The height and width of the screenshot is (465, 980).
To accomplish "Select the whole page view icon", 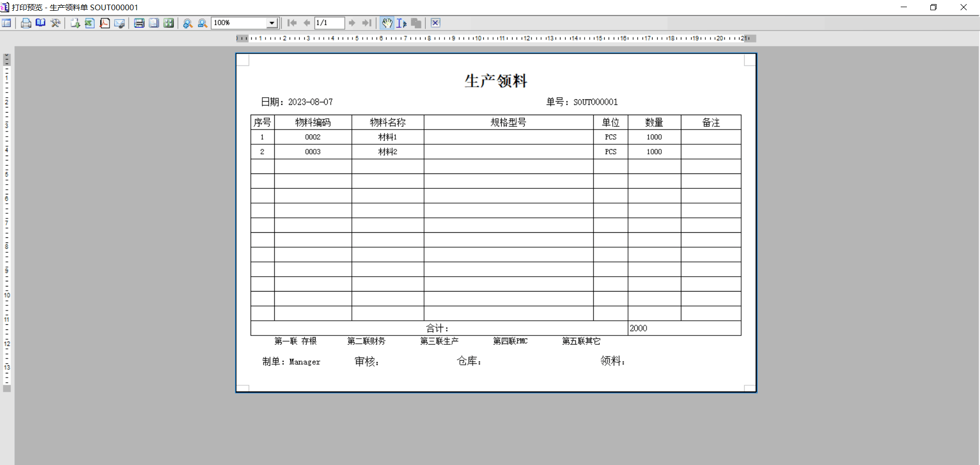I will [x=153, y=23].
